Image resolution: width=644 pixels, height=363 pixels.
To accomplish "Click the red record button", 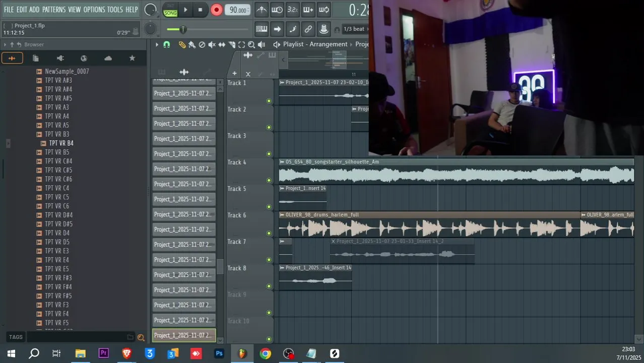I will pyautogui.click(x=216, y=10).
